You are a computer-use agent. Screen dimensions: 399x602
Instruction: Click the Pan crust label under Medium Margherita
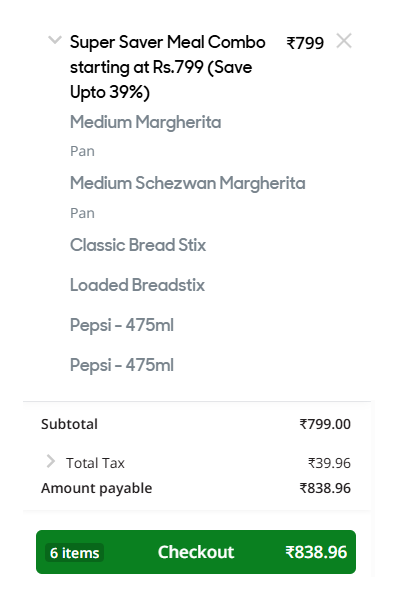pos(82,151)
